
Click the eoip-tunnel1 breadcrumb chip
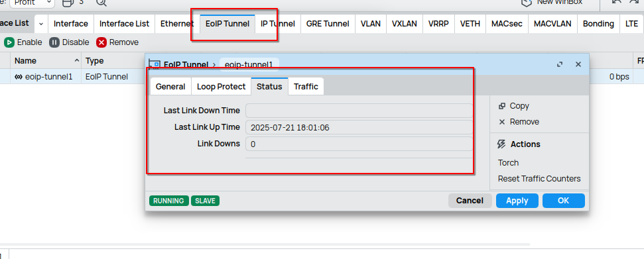[249, 64]
